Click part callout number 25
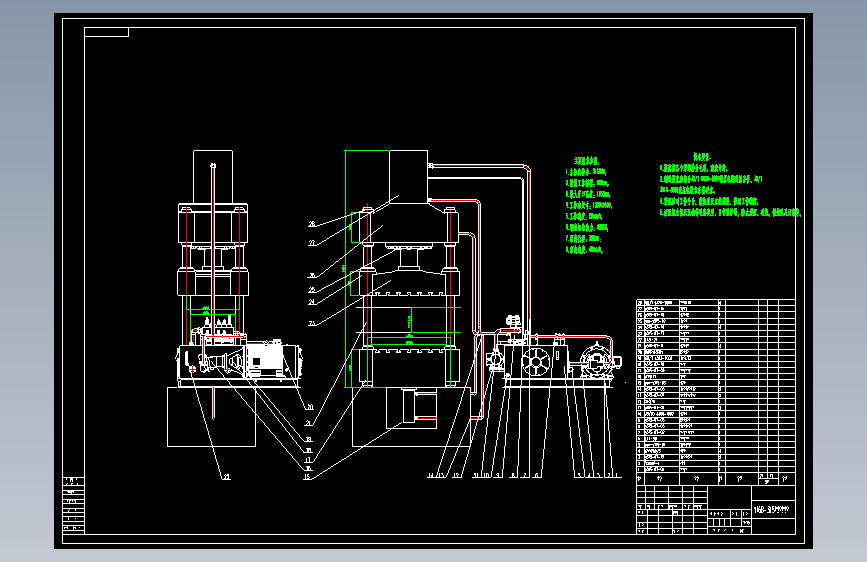Screen dimensions: 867x562 (312, 290)
